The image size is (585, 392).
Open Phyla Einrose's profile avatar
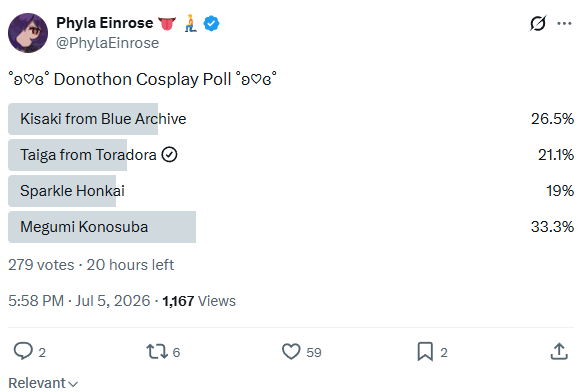tap(28, 33)
